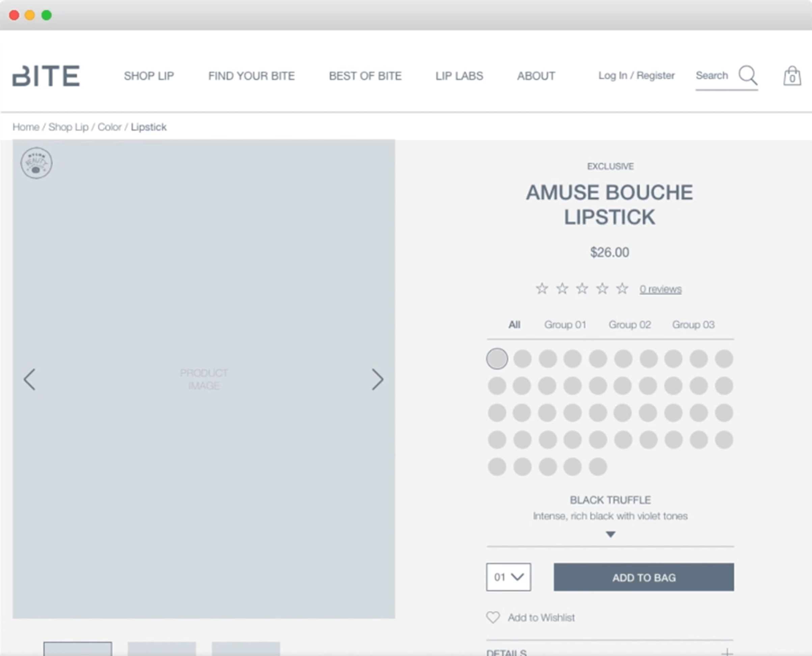The image size is (812, 656).
Task: Select first swatch in third row
Action: pos(497,413)
